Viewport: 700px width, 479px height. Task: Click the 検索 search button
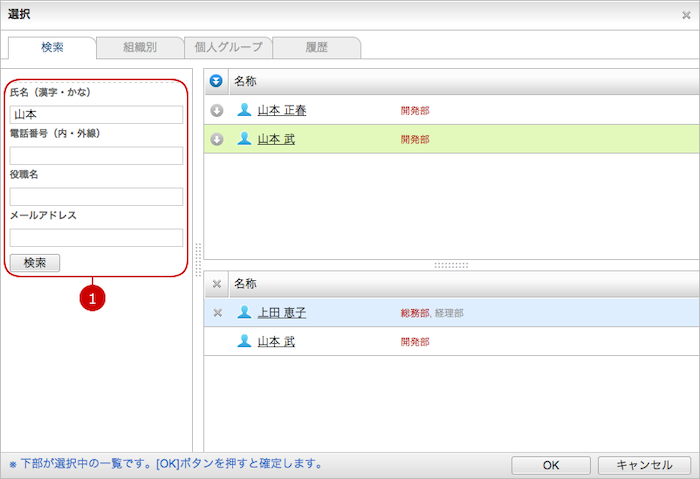(35, 263)
